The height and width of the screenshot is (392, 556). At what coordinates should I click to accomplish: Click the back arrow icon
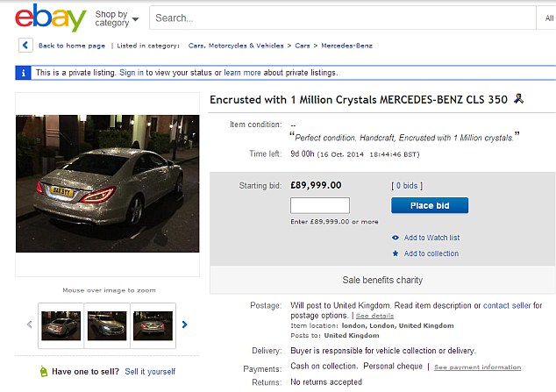pos(25,46)
